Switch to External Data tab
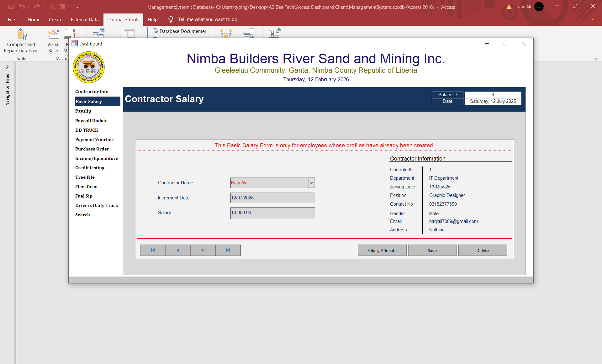The height and width of the screenshot is (364, 602). [85, 19]
